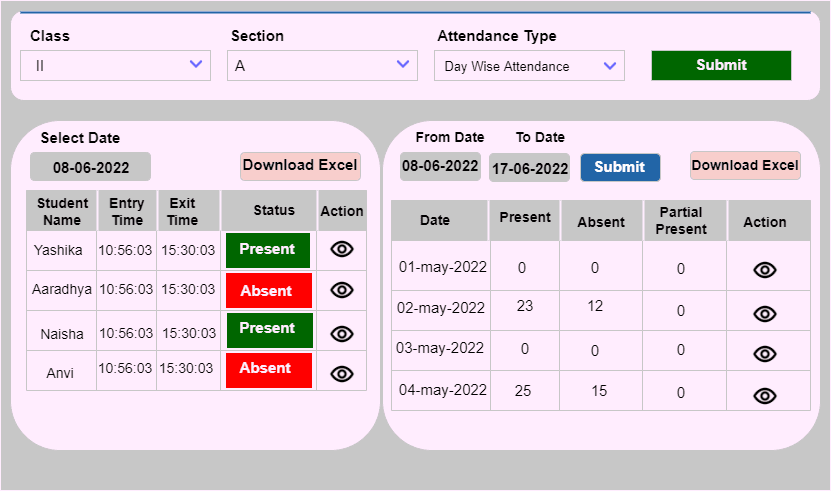Open the Class dropdown showing II
Screen dimensions: 831x491
[x=116, y=66]
